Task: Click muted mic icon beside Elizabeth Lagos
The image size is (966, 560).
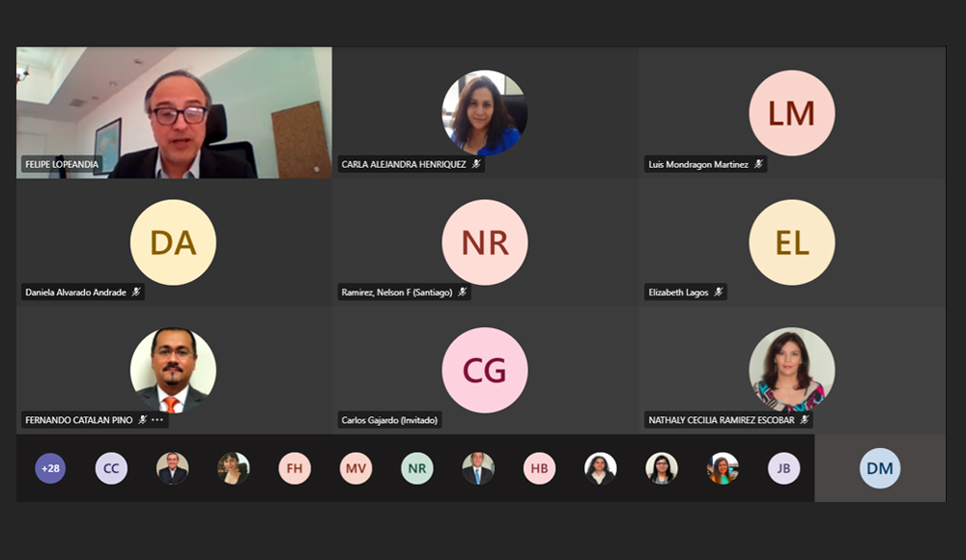Action: [719, 292]
